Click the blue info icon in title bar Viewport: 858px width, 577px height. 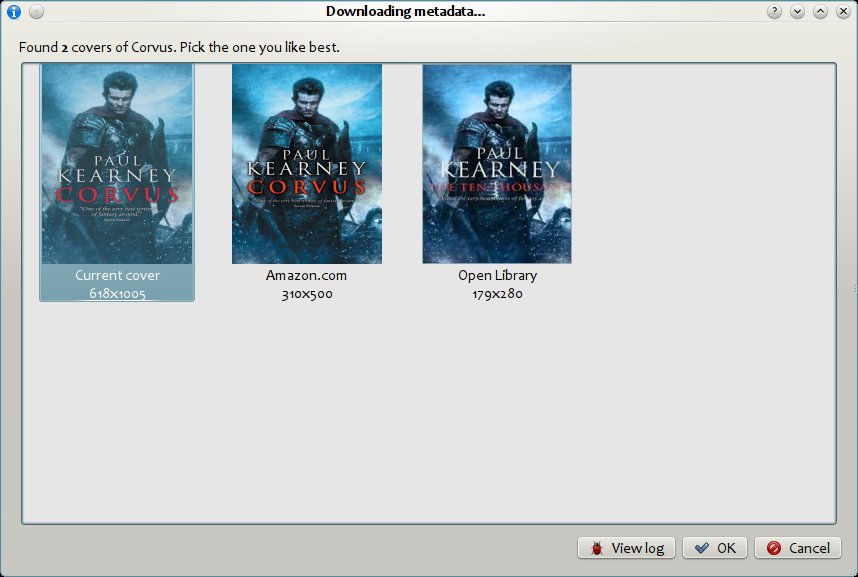click(14, 11)
